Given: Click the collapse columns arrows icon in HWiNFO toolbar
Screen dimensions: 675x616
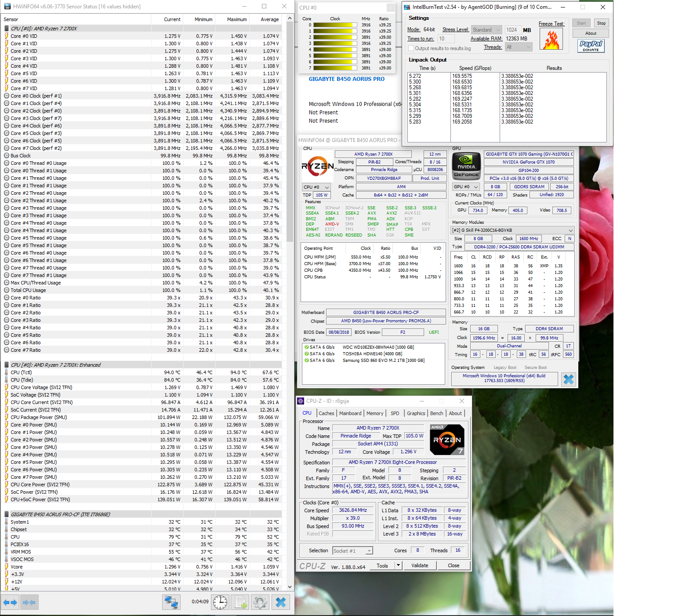Looking at the screenshot, I should click(29, 602).
